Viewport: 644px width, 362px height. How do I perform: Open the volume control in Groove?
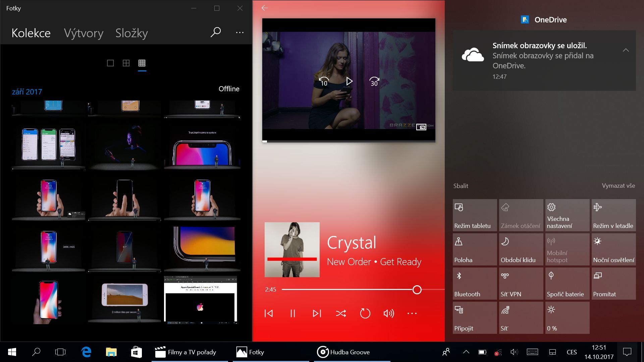point(388,313)
